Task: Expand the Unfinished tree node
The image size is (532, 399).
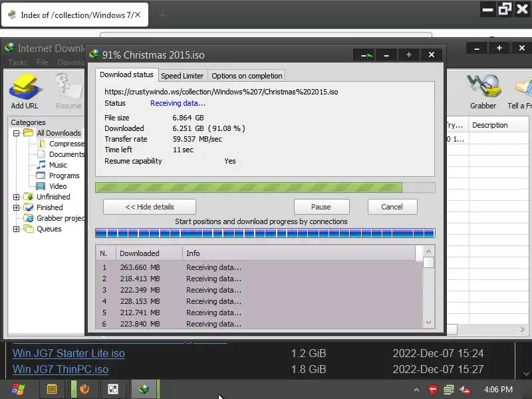Action: click(16, 197)
